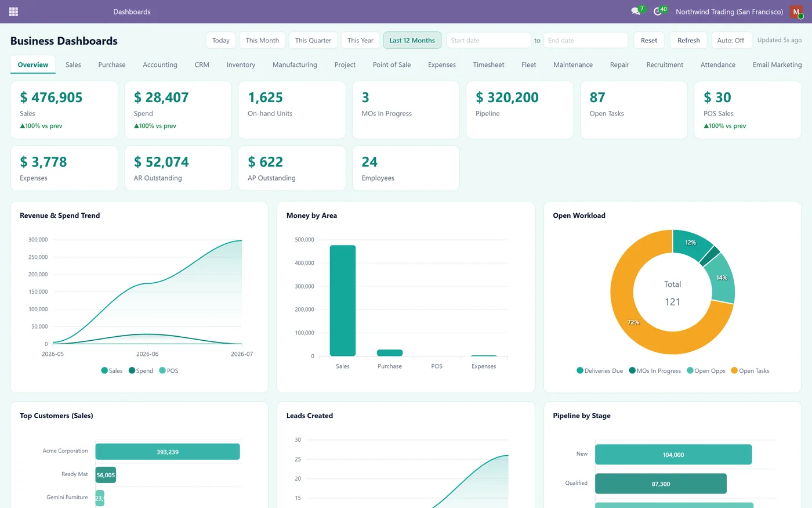
Task: Switch to the Timesheet tab
Action: click(x=488, y=64)
